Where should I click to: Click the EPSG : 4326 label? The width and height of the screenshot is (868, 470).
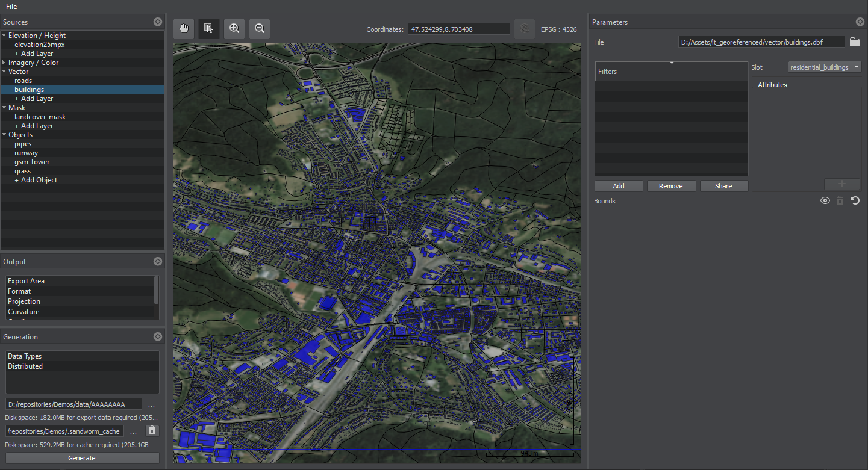(558, 29)
